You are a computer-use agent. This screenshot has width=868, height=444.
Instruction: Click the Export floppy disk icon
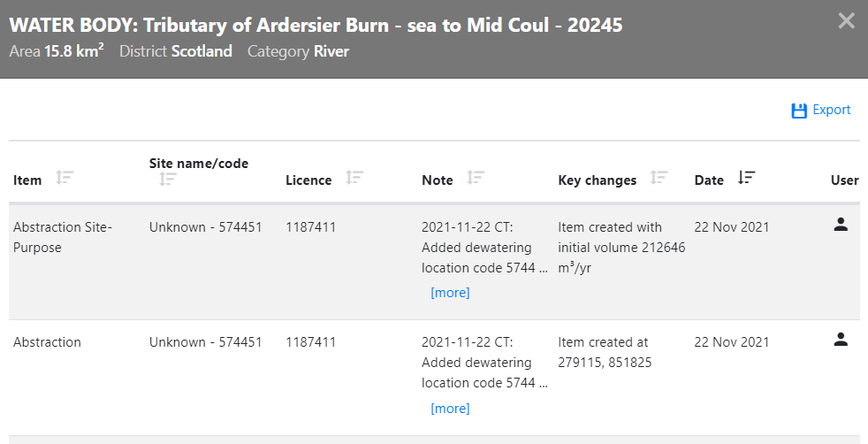click(799, 111)
